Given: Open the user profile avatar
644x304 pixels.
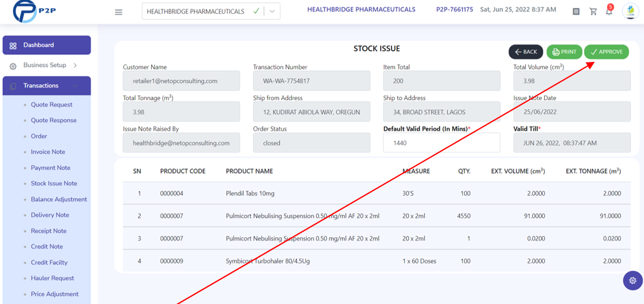Looking at the screenshot, I should (630, 11).
